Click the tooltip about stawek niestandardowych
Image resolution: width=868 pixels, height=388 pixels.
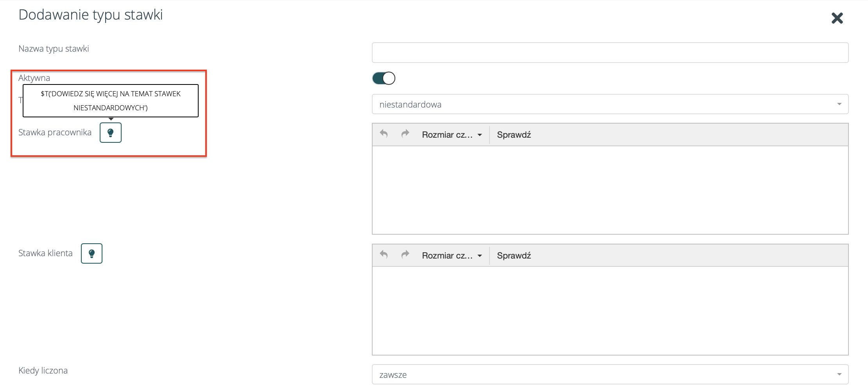(x=111, y=101)
